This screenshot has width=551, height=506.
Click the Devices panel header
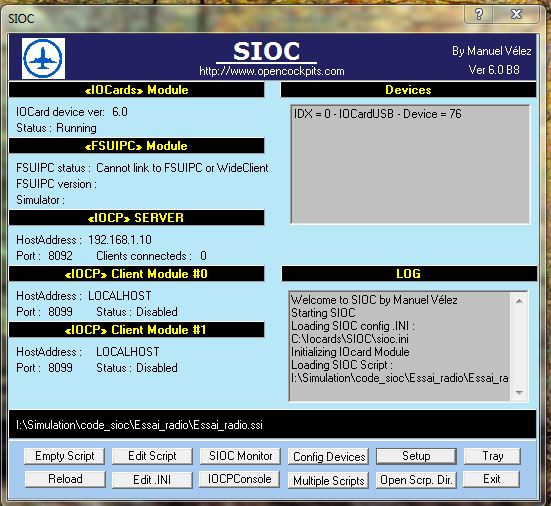point(408,90)
